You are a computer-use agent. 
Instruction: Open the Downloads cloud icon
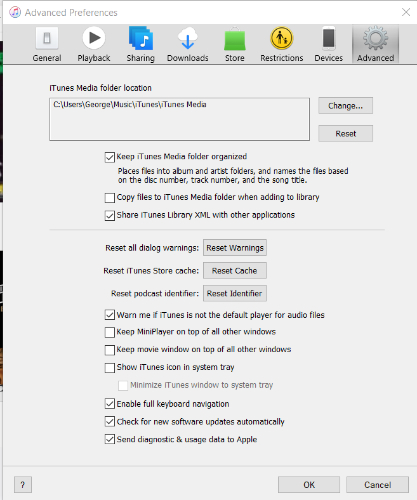(x=187, y=39)
